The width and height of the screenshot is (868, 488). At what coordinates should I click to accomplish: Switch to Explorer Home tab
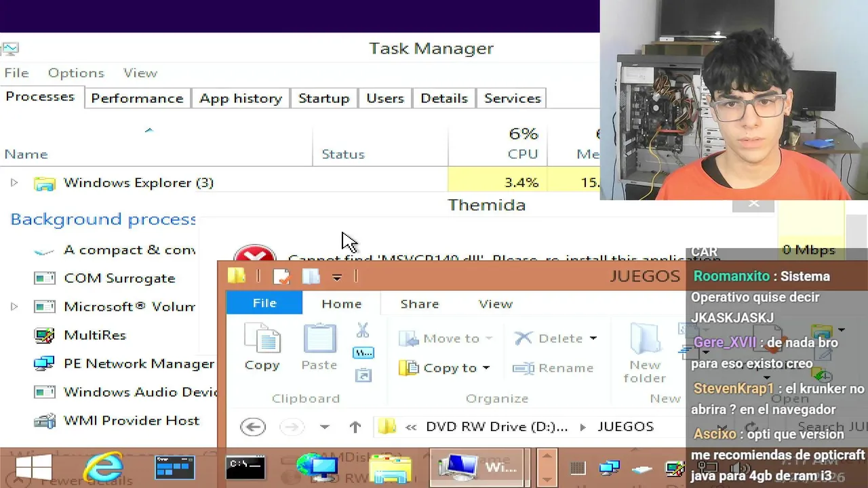click(342, 304)
